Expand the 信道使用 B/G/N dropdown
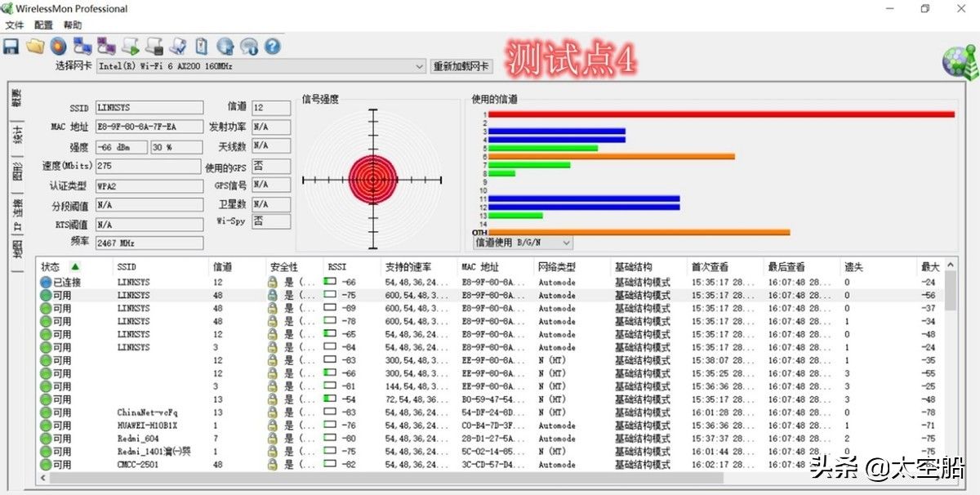Screen dimensions: 980x495 coord(566,243)
